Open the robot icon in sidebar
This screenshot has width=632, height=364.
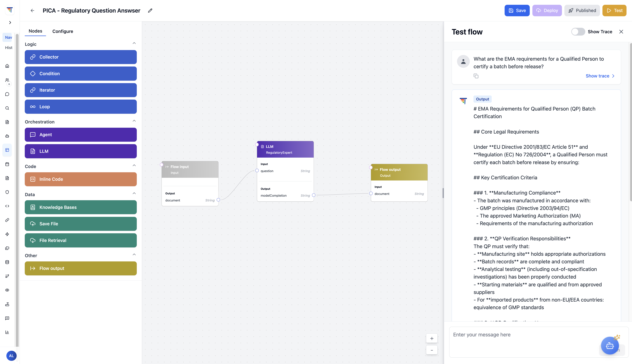pyautogui.click(x=7, y=136)
